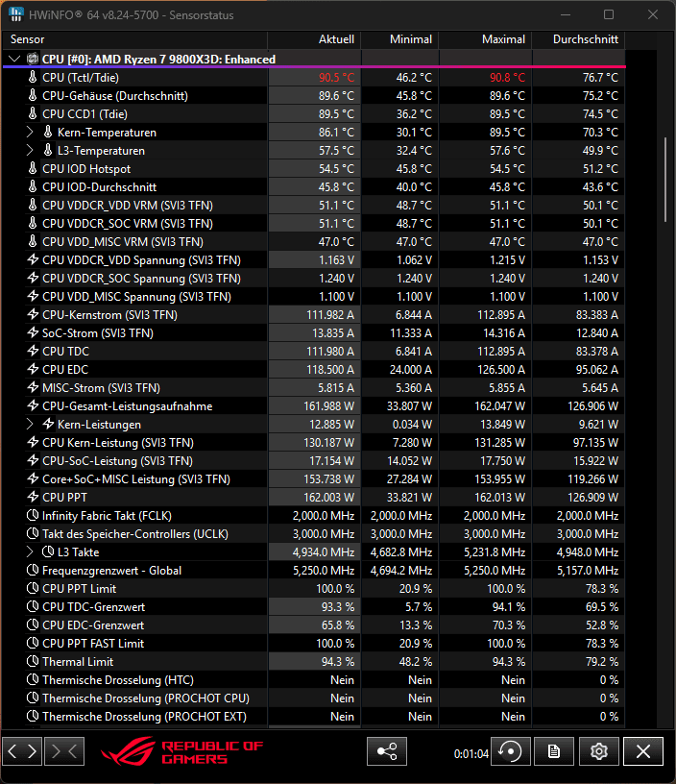Click lightning icon of CPU PPT row
Viewport: 676px width, 784px height.
[33, 497]
